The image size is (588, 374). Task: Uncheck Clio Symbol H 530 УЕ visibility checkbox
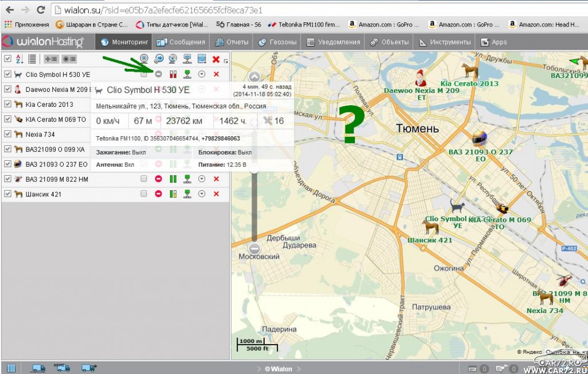click(x=7, y=74)
